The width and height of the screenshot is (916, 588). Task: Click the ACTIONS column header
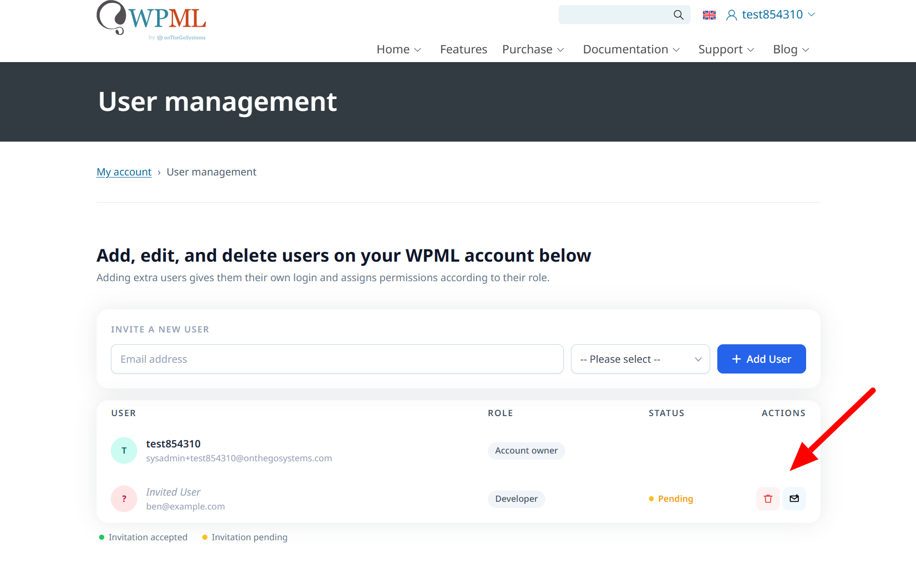coord(784,413)
